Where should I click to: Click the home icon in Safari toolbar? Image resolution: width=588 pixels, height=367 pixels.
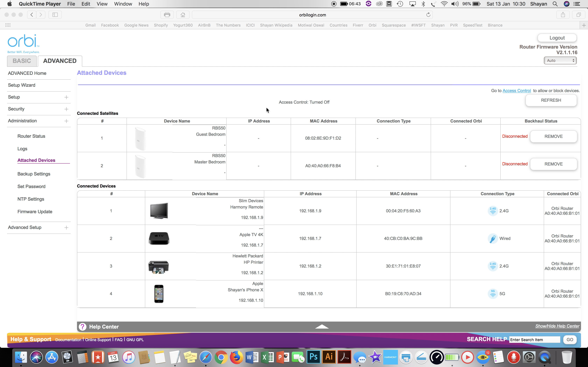tap(183, 15)
